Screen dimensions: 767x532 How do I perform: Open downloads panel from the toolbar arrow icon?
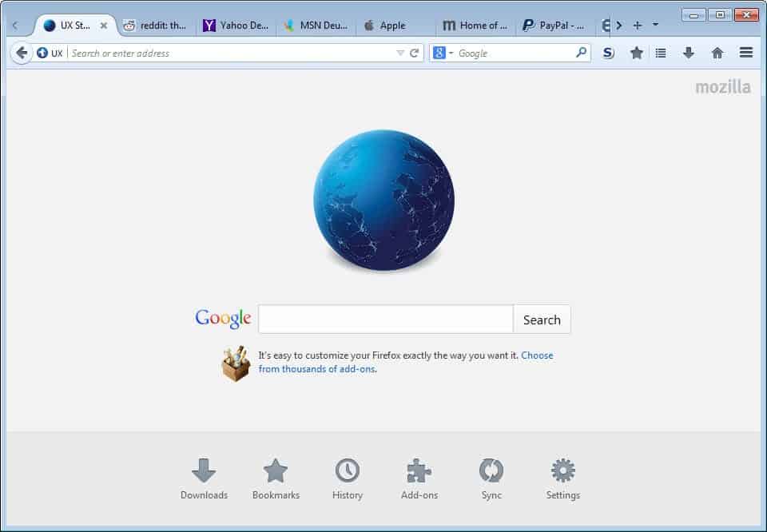pyautogui.click(x=688, y=53)
